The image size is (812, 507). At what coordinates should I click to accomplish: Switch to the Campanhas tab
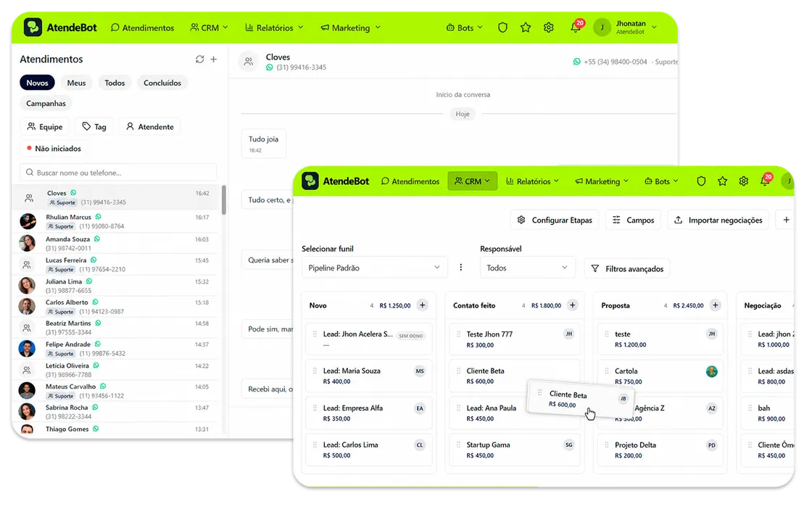(46, 103)
